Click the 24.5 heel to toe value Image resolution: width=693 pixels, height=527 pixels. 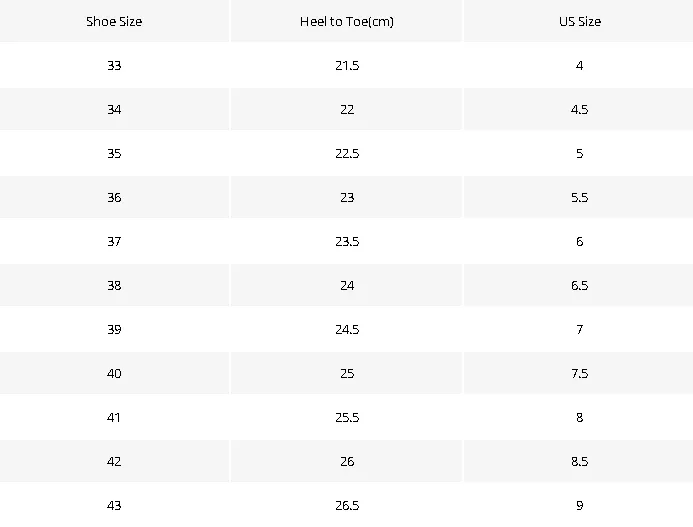point(347,329)
